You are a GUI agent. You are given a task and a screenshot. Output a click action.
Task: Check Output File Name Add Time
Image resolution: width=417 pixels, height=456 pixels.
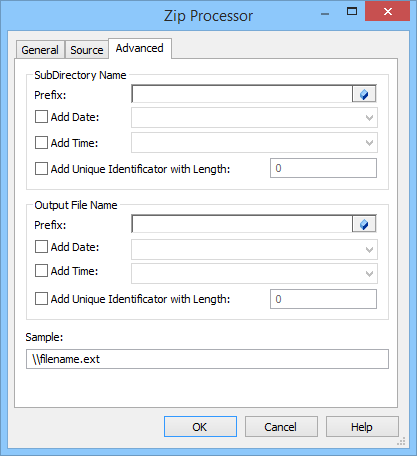pos(41,271)
